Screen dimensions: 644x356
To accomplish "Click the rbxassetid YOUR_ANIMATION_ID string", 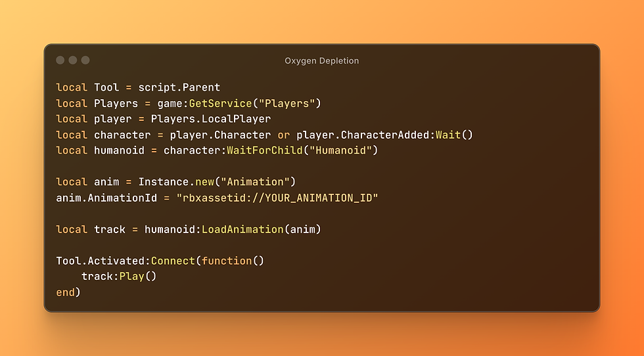I will coord(277,198).
